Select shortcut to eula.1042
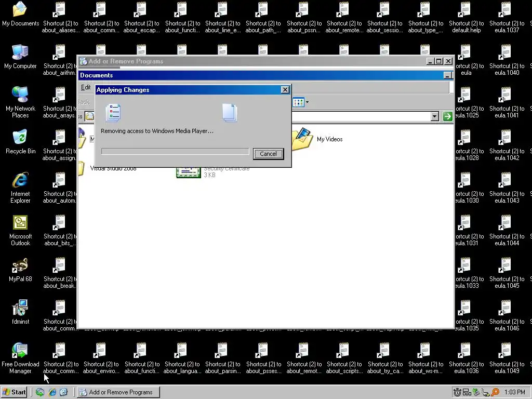This screenshot has width=532, height=399. pos(507,145)
